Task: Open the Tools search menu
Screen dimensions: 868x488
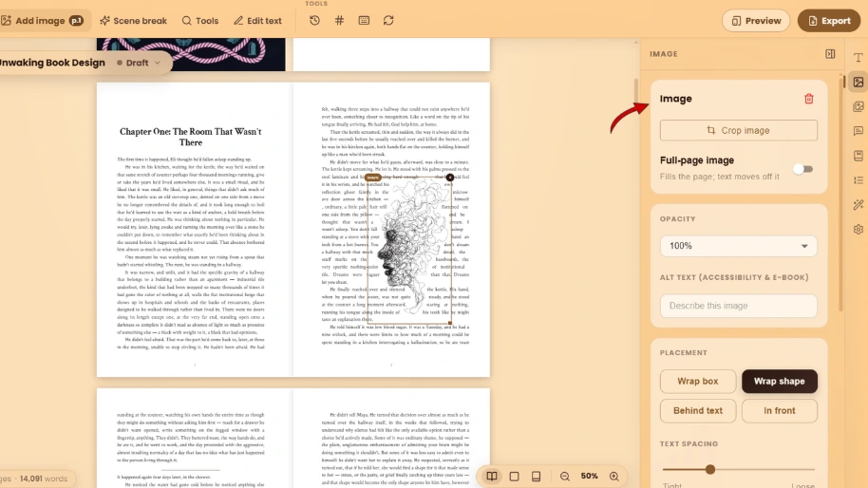Action: [200, 21]
